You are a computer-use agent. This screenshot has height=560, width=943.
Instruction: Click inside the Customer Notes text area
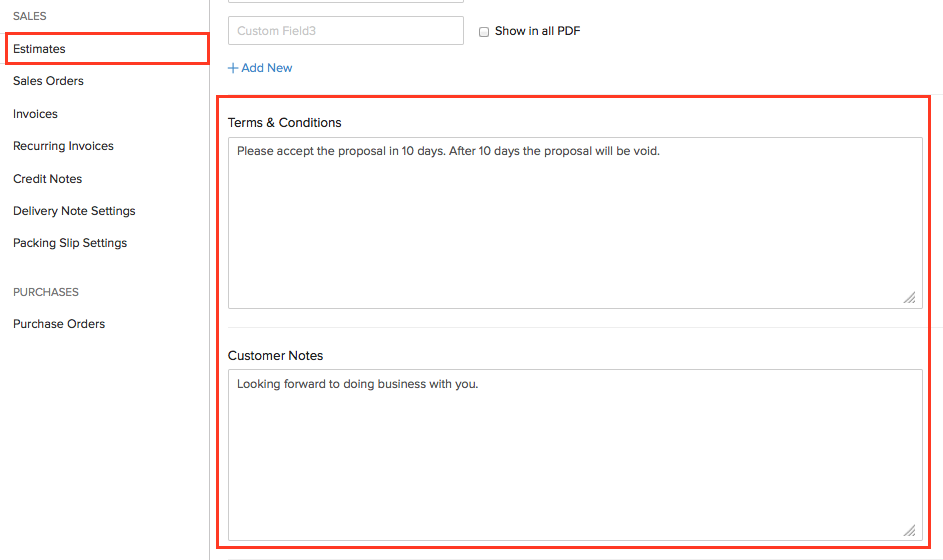tap(575, 455)
